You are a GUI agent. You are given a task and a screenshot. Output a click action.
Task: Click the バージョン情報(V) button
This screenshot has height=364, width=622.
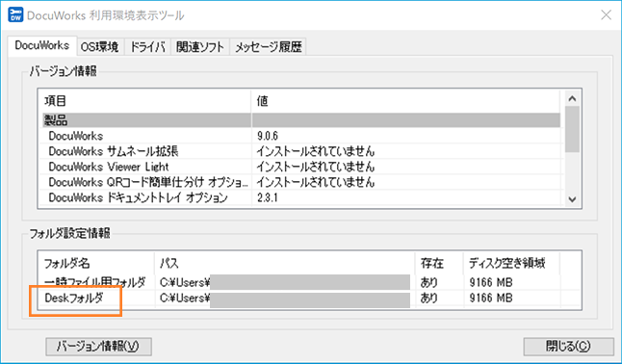[98, 347]
